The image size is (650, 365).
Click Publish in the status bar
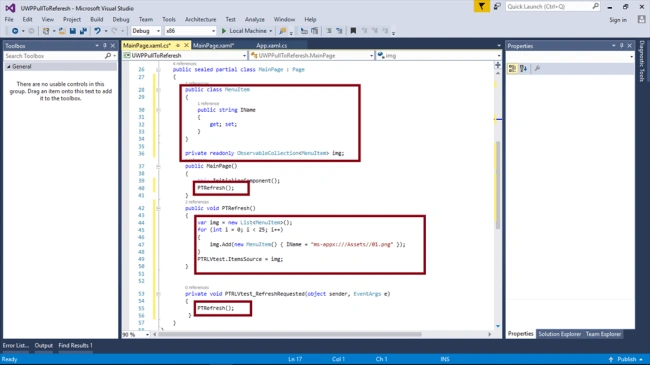(x=626, y=359)
